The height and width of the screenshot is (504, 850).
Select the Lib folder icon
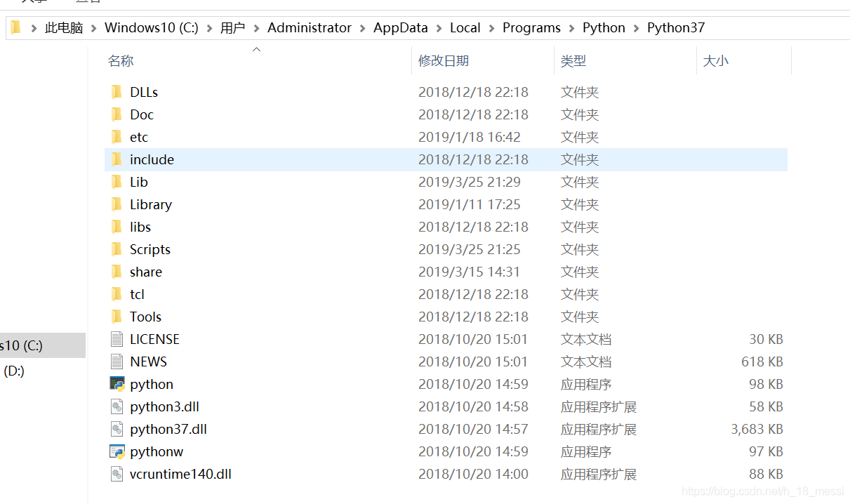click(117, 182)
